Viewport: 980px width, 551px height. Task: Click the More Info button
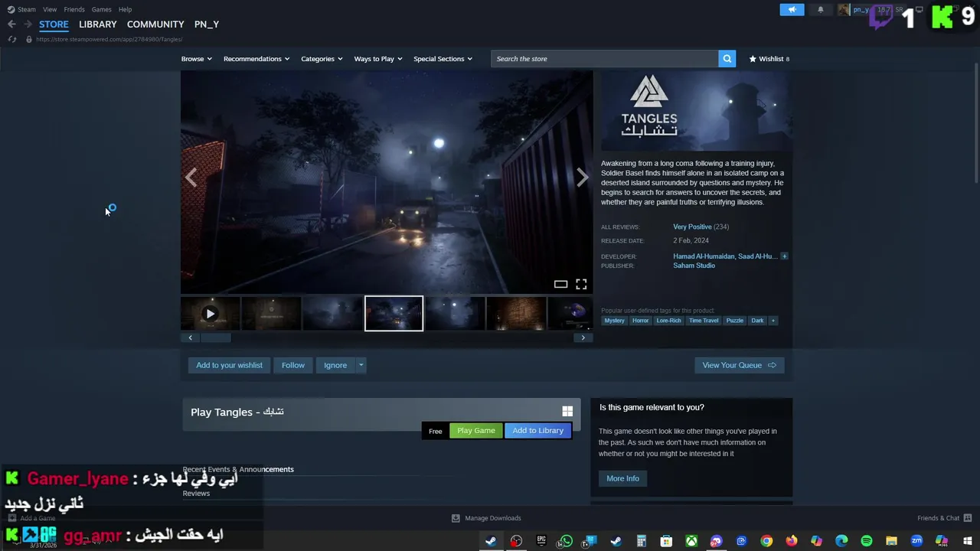pos(622,478)
